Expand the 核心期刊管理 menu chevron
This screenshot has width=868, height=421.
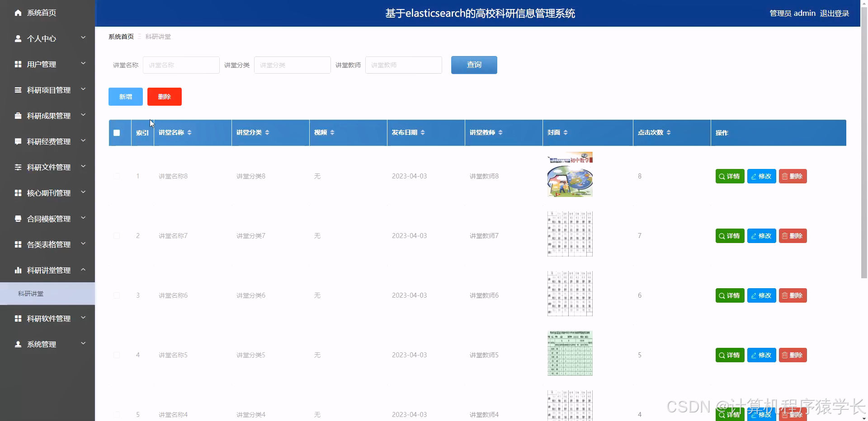coord(83,192)
